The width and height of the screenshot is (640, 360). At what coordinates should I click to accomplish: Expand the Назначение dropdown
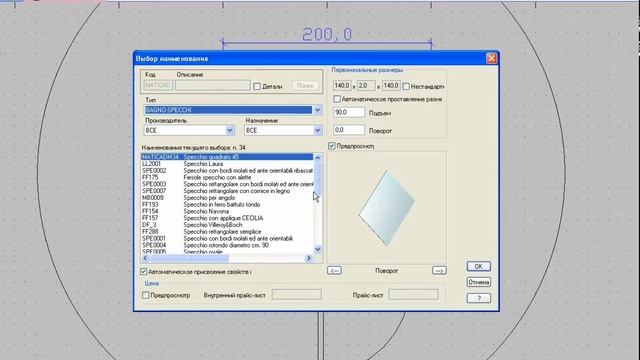click(317, 131)
